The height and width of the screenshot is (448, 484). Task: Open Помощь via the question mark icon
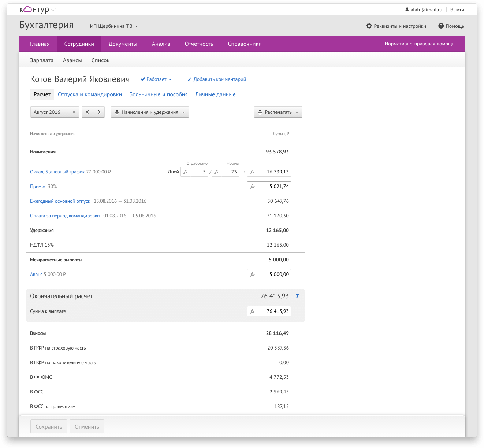(441, 26)
